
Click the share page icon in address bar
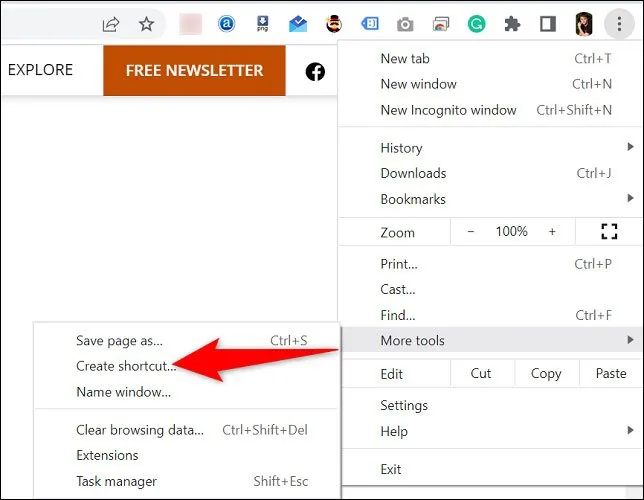coord(111,23)
